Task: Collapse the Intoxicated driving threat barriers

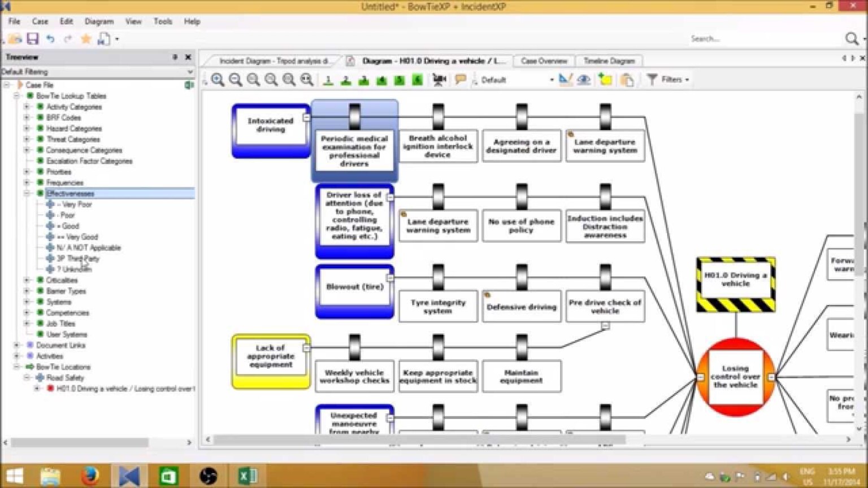Action: pyautogui.click(x=306, y=117)
